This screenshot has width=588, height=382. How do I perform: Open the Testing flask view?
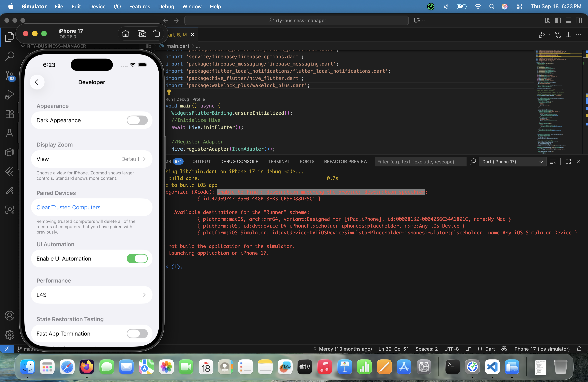point(9,133)
